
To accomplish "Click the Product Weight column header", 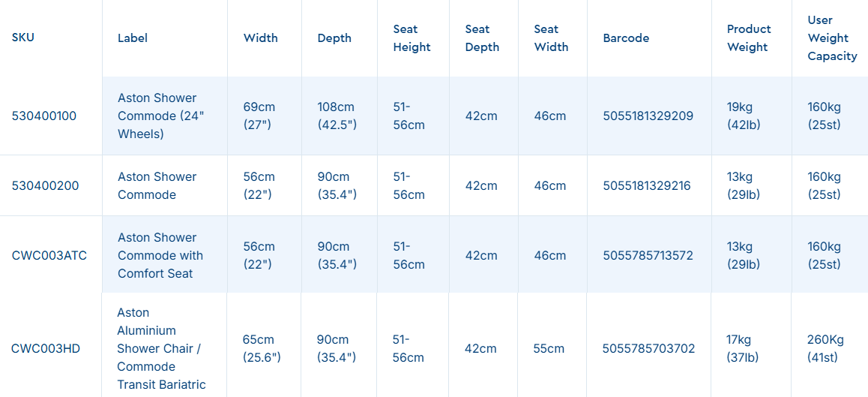I will point(749,38).
